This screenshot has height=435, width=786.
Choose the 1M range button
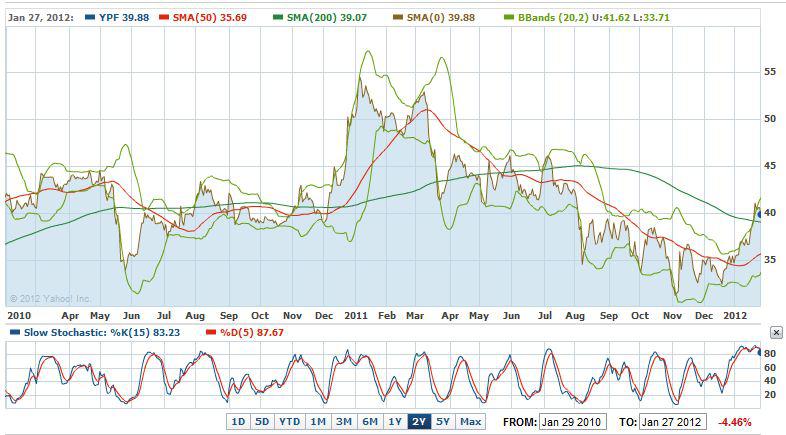[x=317, y=422]
